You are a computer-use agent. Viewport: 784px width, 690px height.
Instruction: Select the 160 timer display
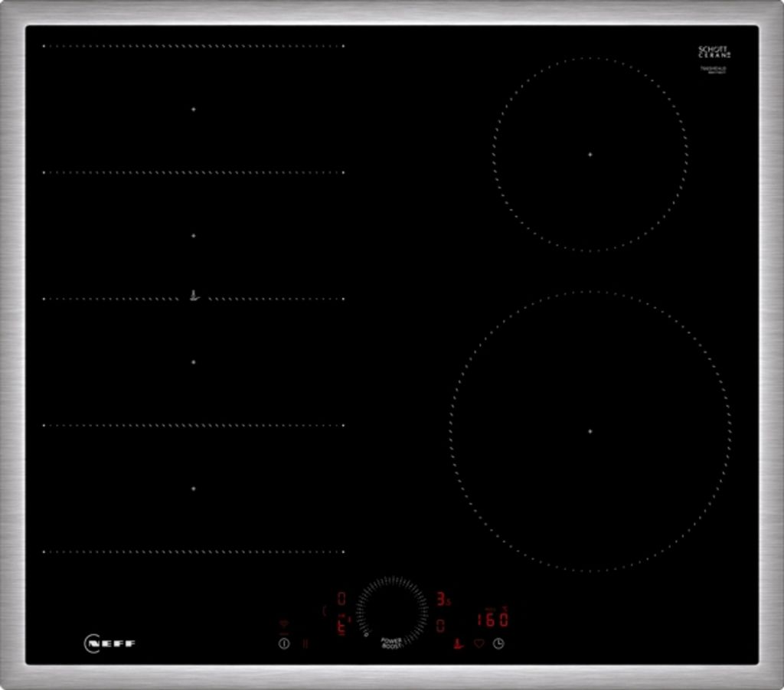(492, 620)
